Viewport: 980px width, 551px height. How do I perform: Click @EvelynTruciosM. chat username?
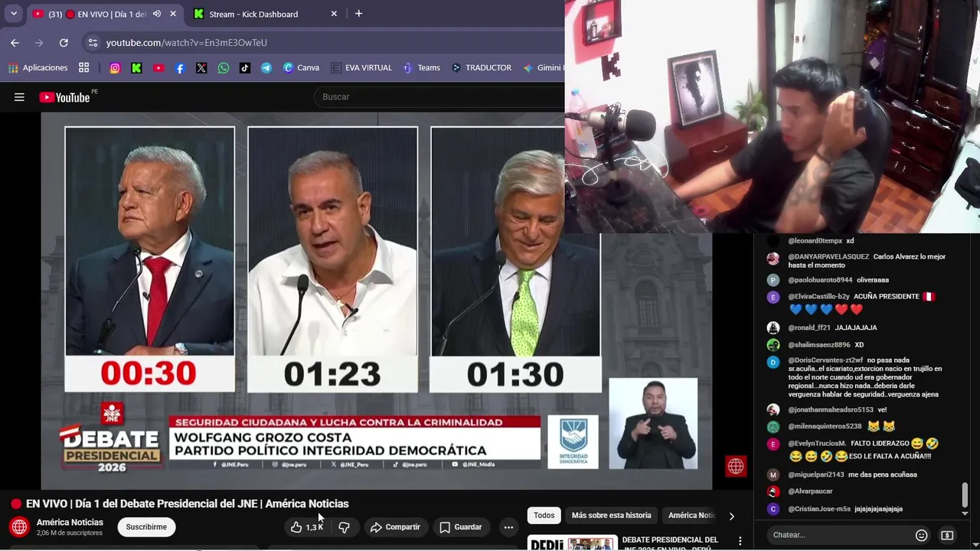pyautogui.click(x=817, y=443)
